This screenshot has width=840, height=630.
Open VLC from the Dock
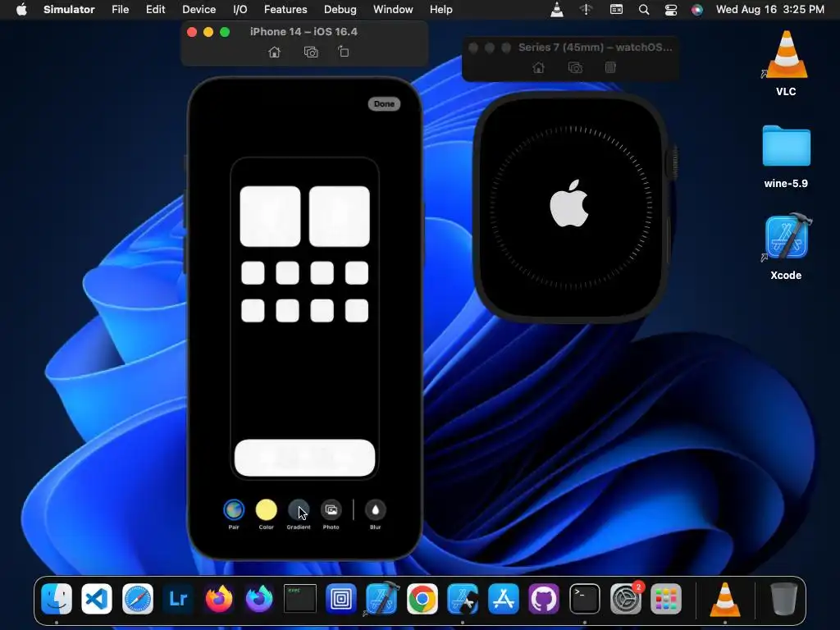725,598
